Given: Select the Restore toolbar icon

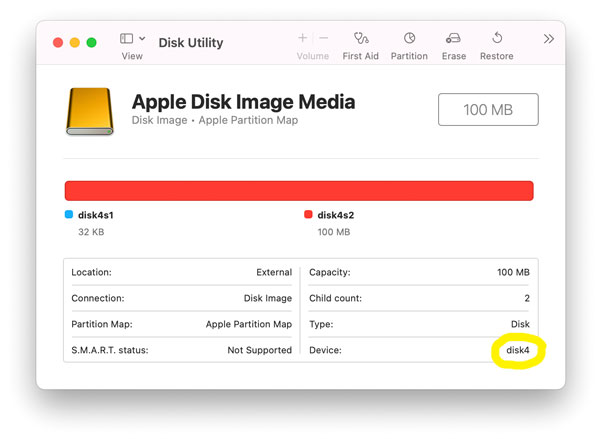Looking at the screenshot, I should (x=497, y=38).
